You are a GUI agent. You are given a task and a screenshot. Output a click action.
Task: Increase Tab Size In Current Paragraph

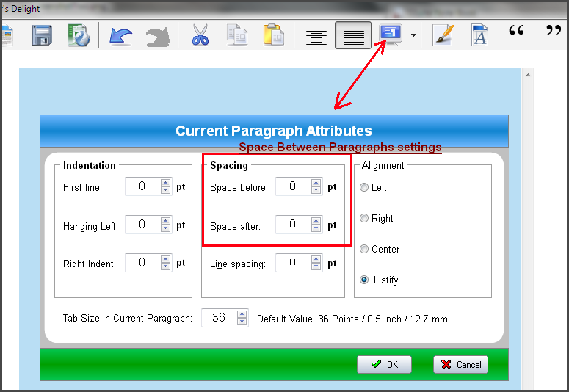pos(242,314)
